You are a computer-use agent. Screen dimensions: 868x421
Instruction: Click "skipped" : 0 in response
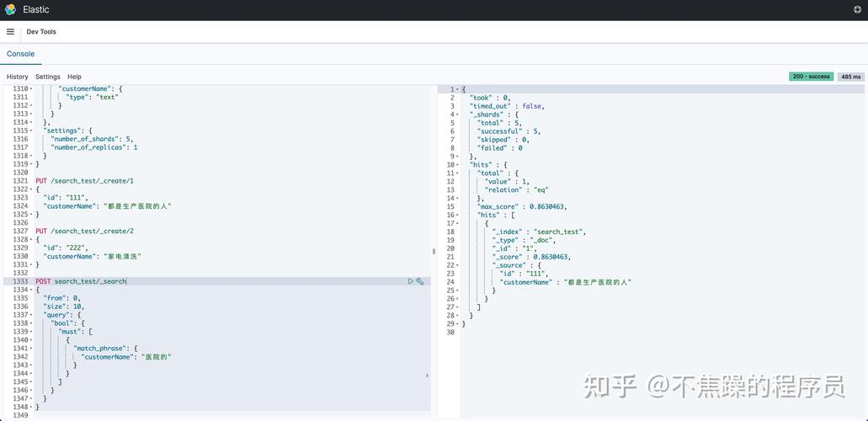pos(503,140)
